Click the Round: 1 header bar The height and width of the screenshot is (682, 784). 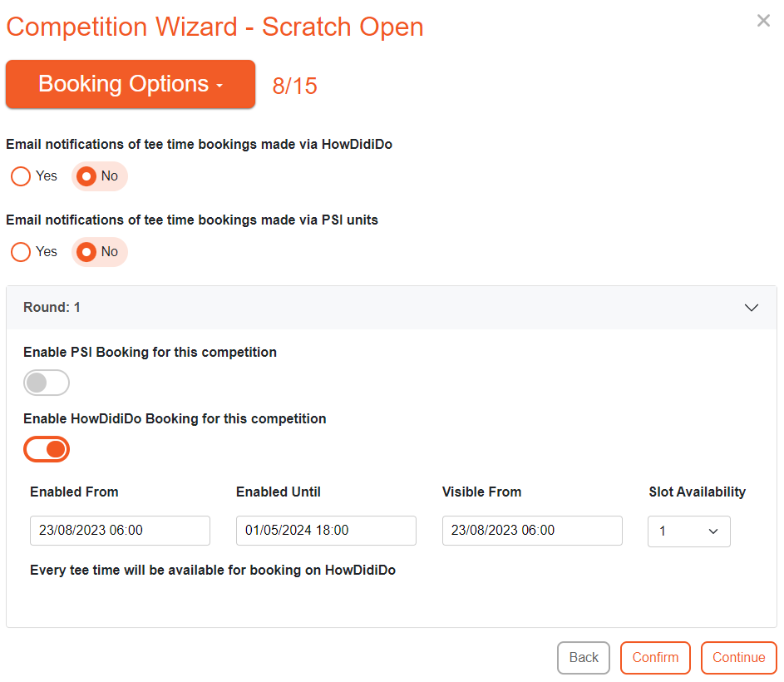click(x=333, y=307)
